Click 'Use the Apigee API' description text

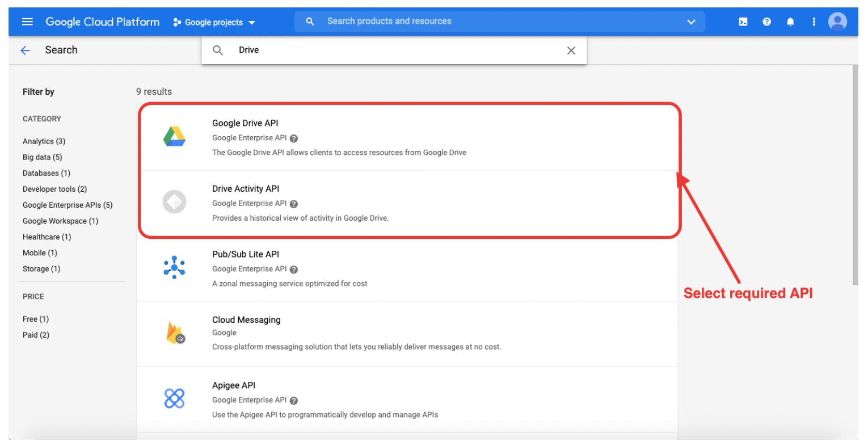click(x=325, y=415)
